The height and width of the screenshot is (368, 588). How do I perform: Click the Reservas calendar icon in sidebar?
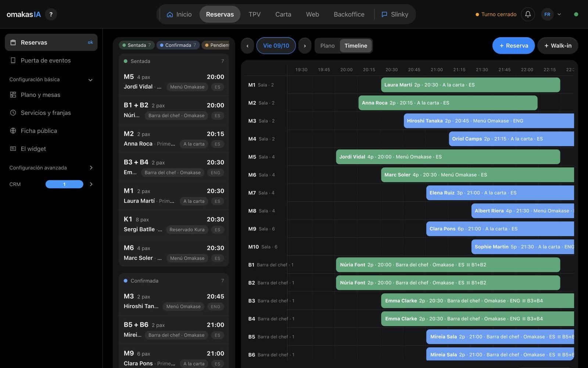tap(13, 42)
